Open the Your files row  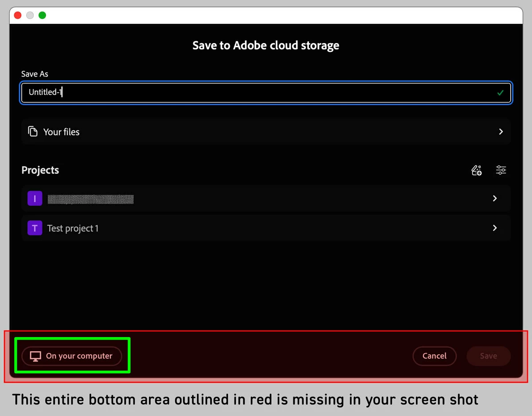(266, 132)
